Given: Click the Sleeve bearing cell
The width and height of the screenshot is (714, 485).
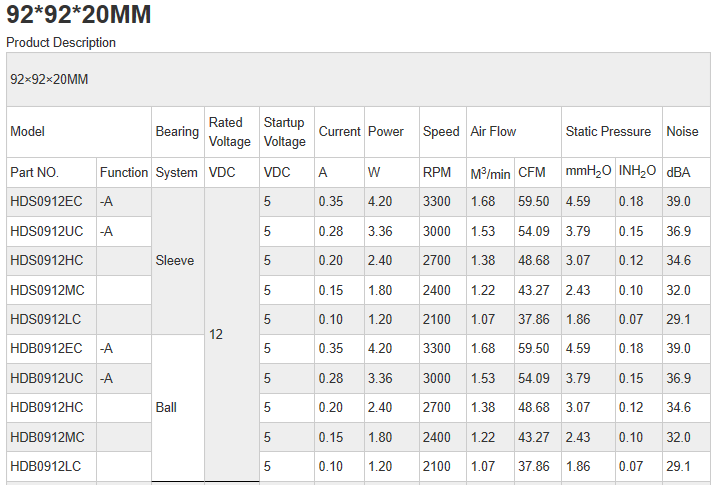Looking at the screenshot, I should [x=175, y=261].
